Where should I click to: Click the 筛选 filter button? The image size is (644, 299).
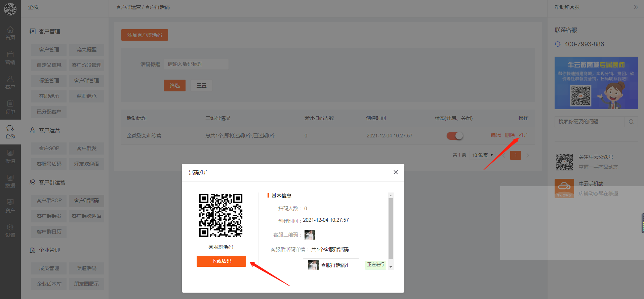click(x=174, y=86)
